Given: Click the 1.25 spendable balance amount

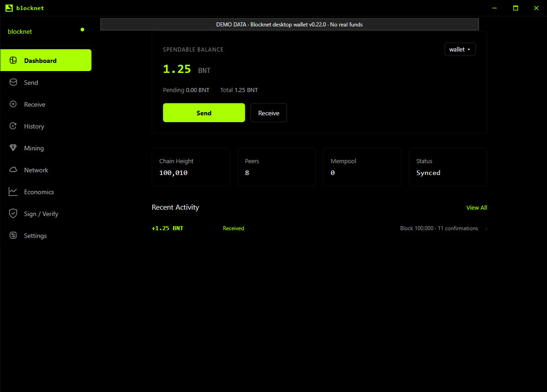Looking at the screenshot, I should tap(177, 69).
